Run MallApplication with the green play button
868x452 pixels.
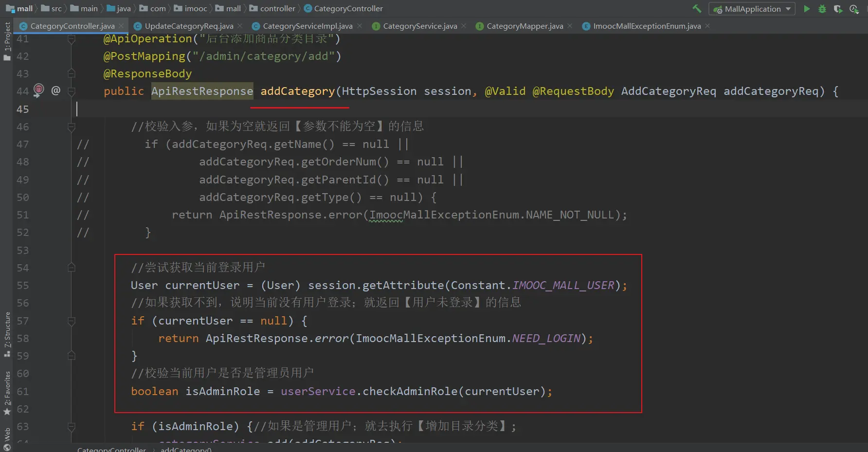click(807, 9)
